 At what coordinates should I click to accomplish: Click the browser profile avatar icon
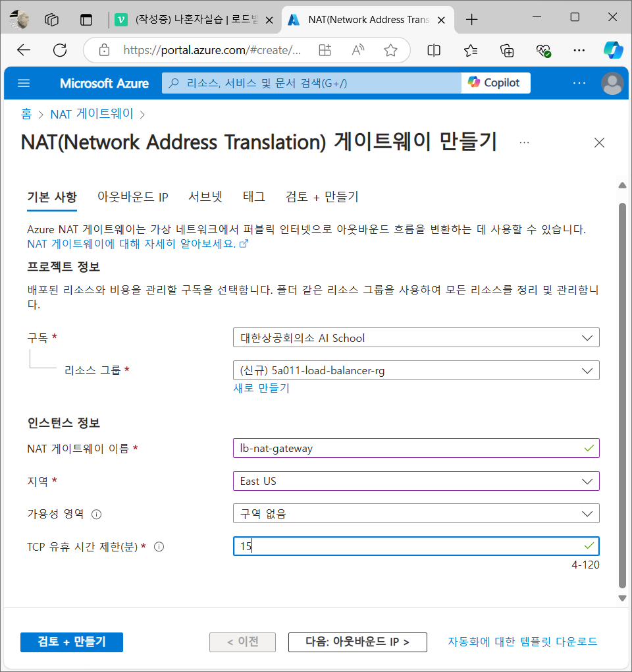(x=19, y=19)
